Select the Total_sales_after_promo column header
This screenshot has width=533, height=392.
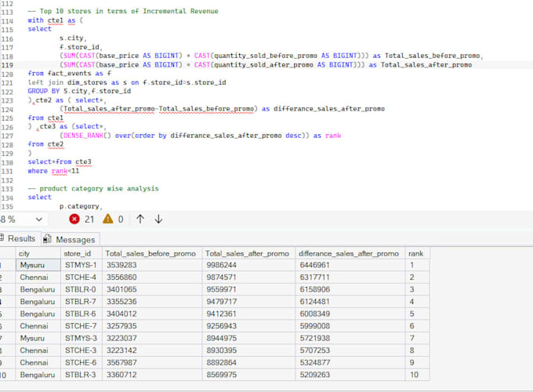tap(248, 253)
